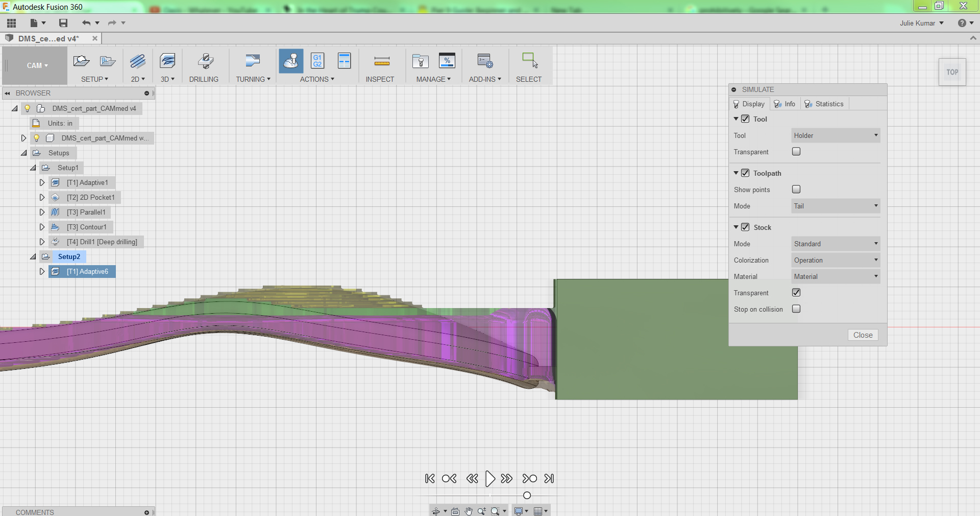The height and width of the screenshot is (516, 980).
Task: Toggle DMS_cert_part component visibility lightbulb
Action: coord(37,138)
